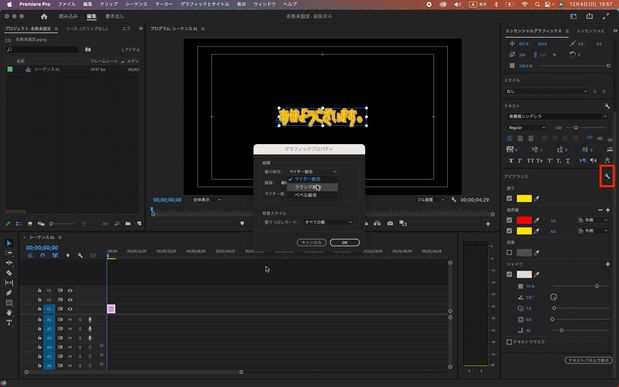The image size is (619, 387).
Task: Mute audio track A1
Action: [70, 319]
